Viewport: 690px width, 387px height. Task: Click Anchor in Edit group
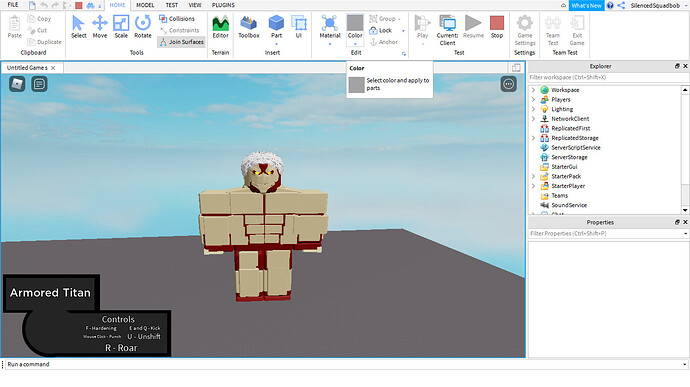point(384,42)
